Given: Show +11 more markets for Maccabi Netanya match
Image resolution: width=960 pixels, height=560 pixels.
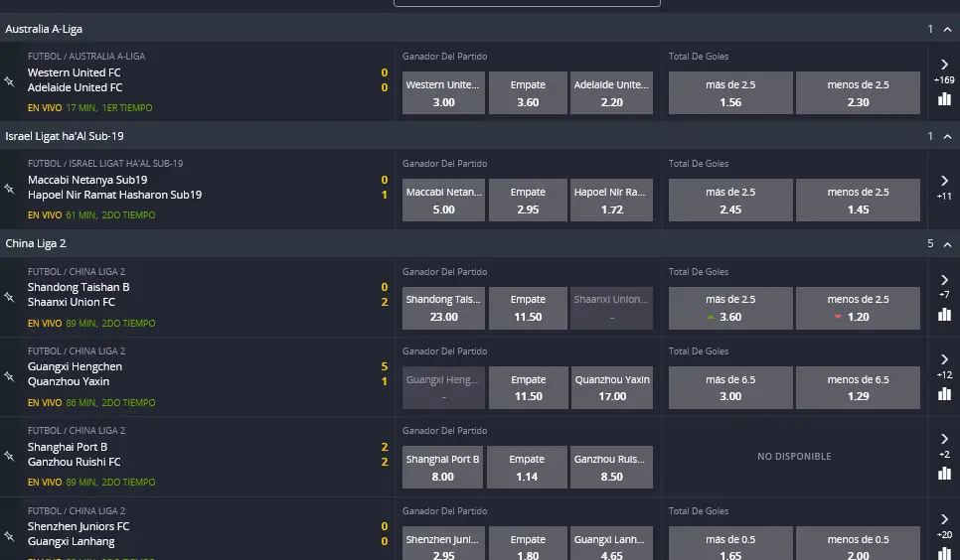Looking at the screenshot, I should point(944,186).
